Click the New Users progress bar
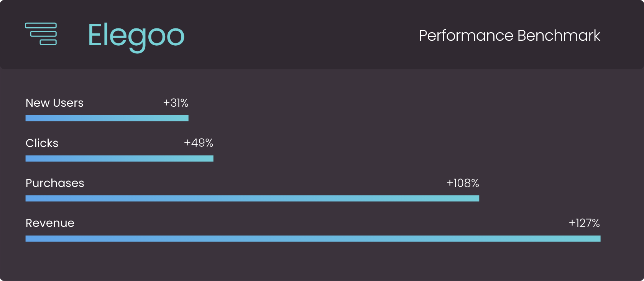Image resolution: width=644 pixels, height=281 pixels. (107, 118)
